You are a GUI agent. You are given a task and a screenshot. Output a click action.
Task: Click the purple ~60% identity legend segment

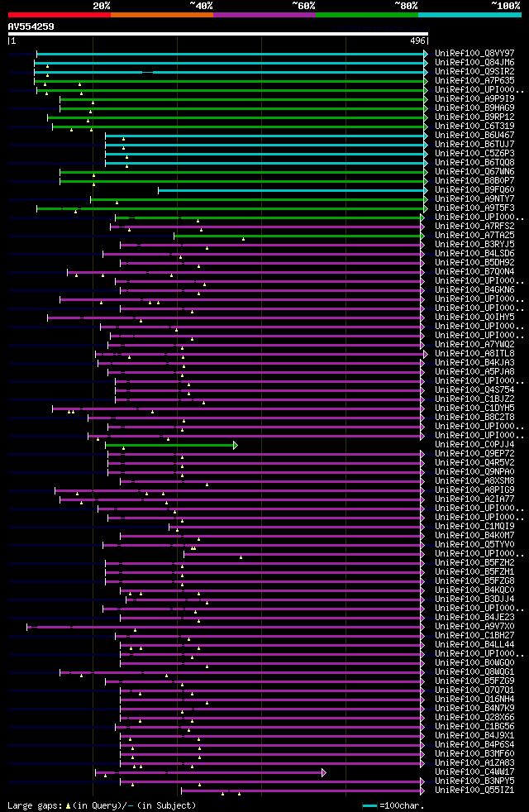264,15
